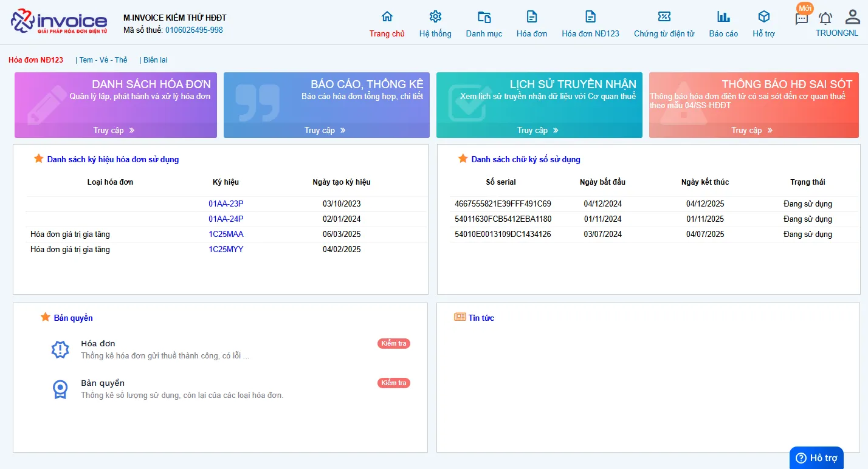This screenshot has width=868, height=469.
Task: Open Chứng từ điện tử ticket icon
Action: 664,16
